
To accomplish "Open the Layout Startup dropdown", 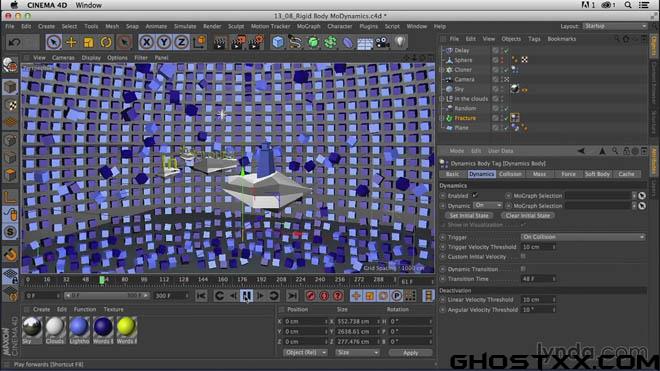I will [615, 26].
